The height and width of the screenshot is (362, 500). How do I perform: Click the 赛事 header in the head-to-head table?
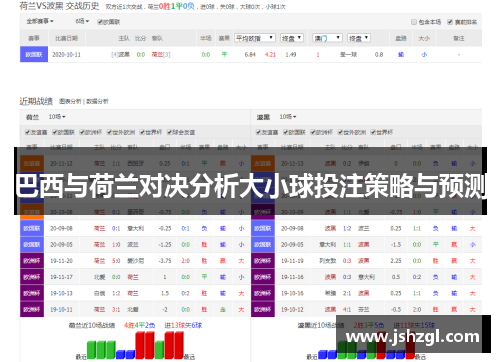coord(34,38)
